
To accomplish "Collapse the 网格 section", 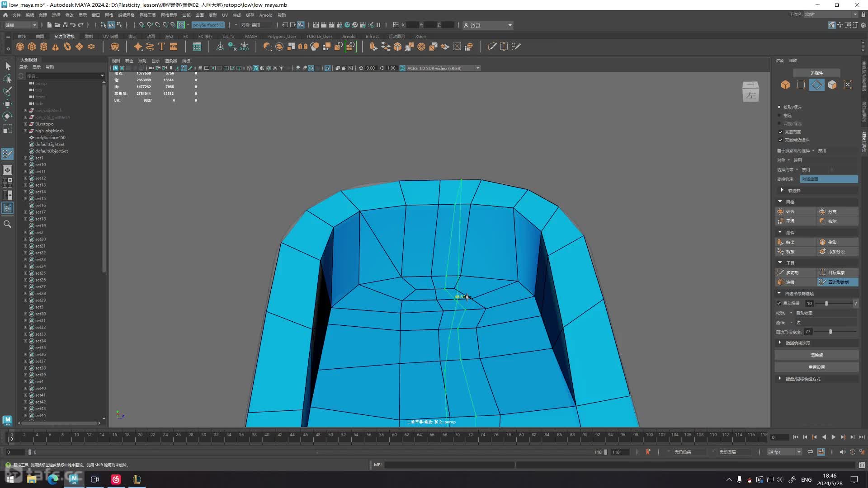I will 780,202.
